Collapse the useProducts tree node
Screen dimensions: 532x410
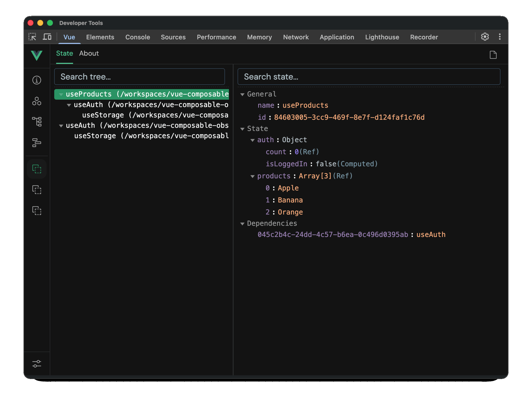pos(61,94)
